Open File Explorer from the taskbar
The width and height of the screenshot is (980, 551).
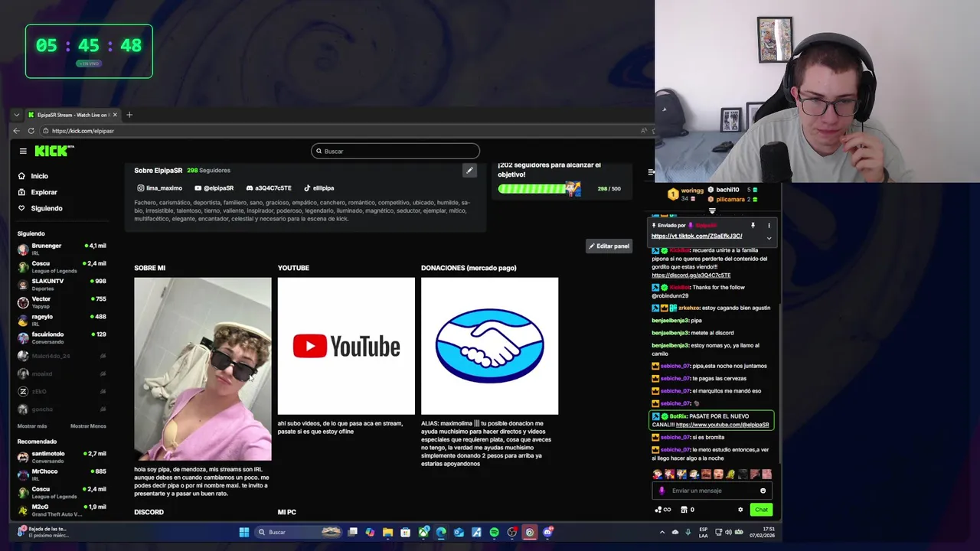point(387,532)
